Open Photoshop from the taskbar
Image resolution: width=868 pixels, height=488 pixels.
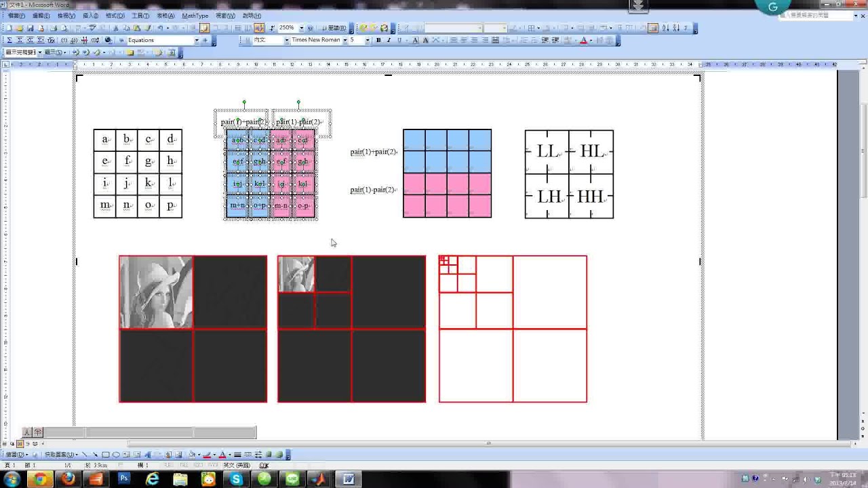(x=123, y=479)
